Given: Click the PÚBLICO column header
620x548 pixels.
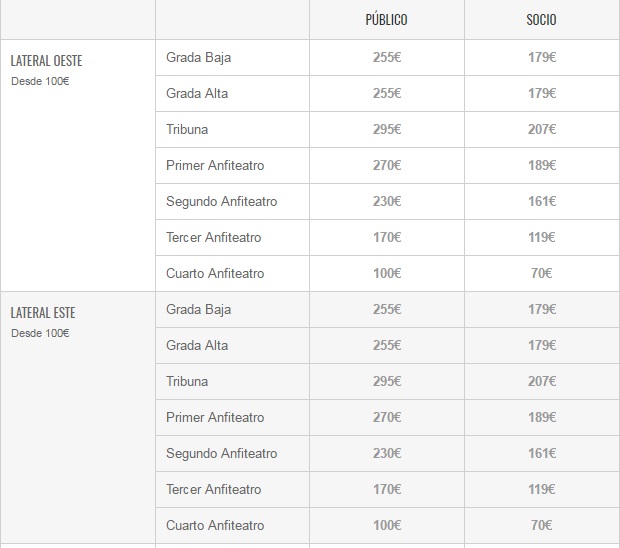Looking at the screenshot, I should click(386, 20).
